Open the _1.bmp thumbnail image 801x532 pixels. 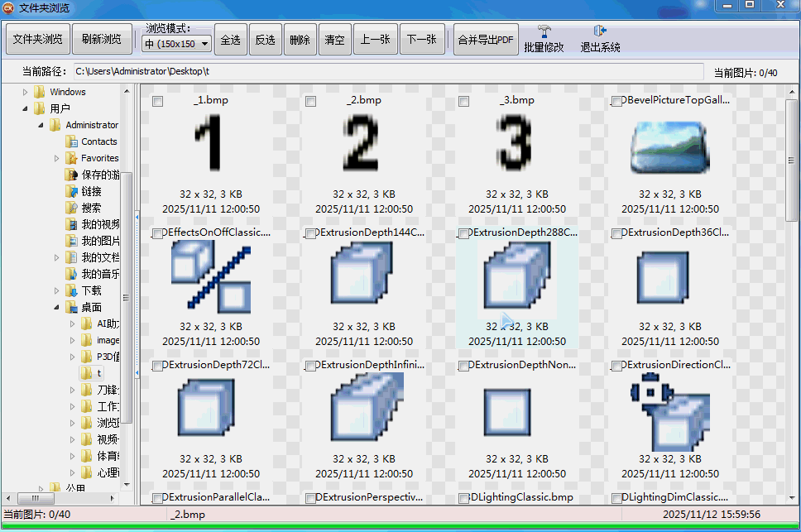pyautogui.click(x=209, y=142)
